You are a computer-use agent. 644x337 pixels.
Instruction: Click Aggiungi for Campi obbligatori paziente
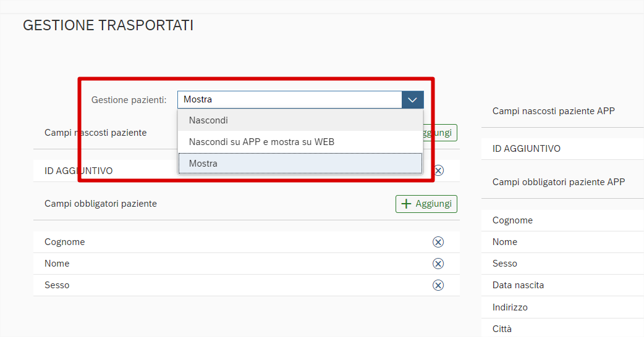coord(426,204)
